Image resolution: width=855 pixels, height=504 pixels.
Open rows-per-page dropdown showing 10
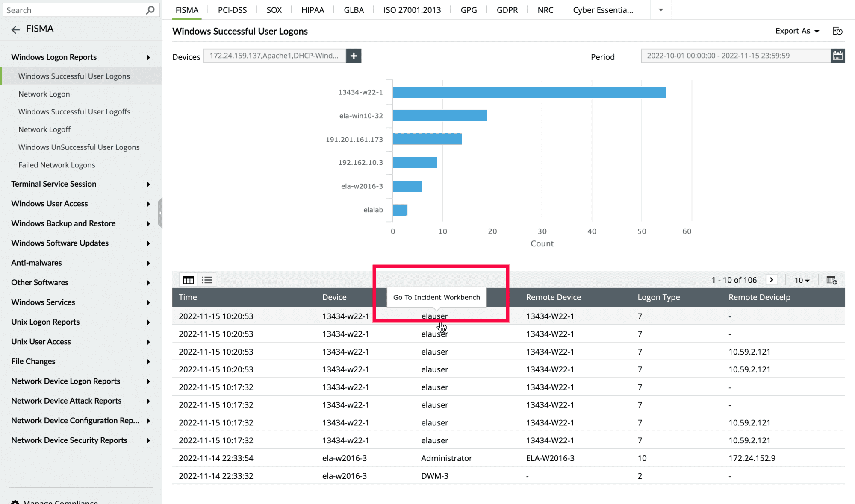coord(802,280)
